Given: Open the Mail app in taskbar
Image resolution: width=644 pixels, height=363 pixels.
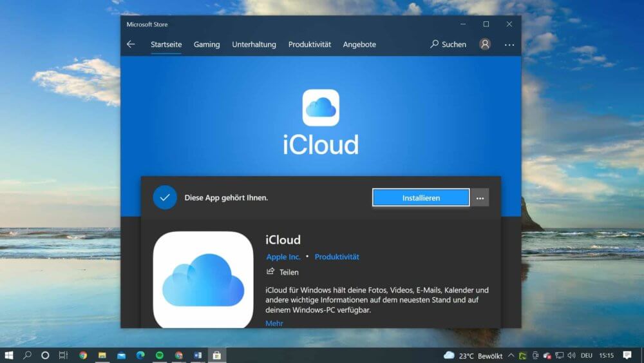Looking at the screenshot, I should (x=121, y=355).
